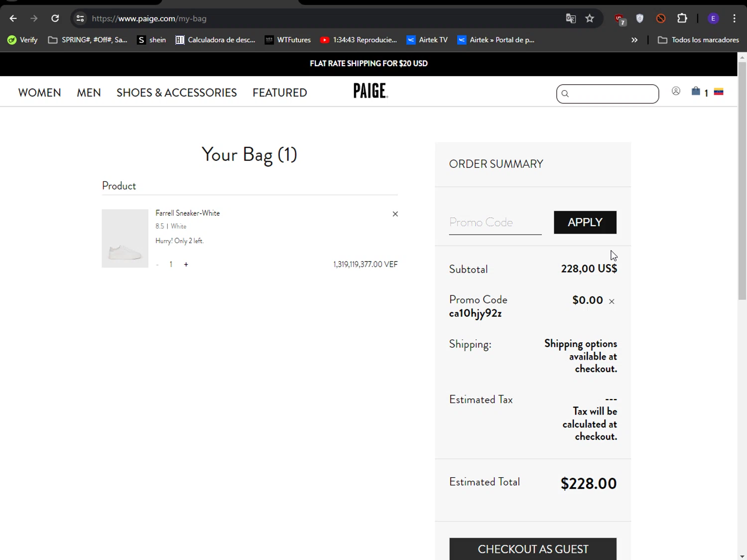Screen dimensions: 747x560
Task: Go back using browser back arrow
Action: click(x=13, y=18)
